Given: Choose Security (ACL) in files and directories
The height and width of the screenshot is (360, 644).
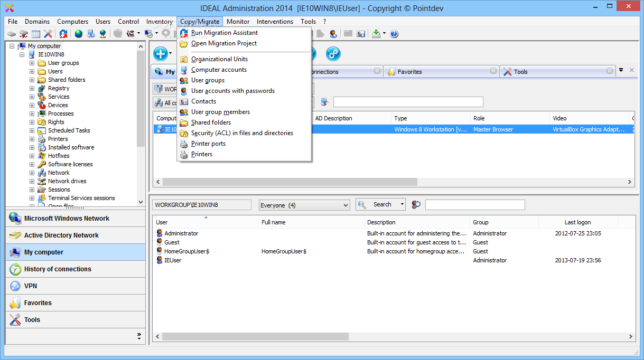Looking at the screenshot, I should pos(244,133).
